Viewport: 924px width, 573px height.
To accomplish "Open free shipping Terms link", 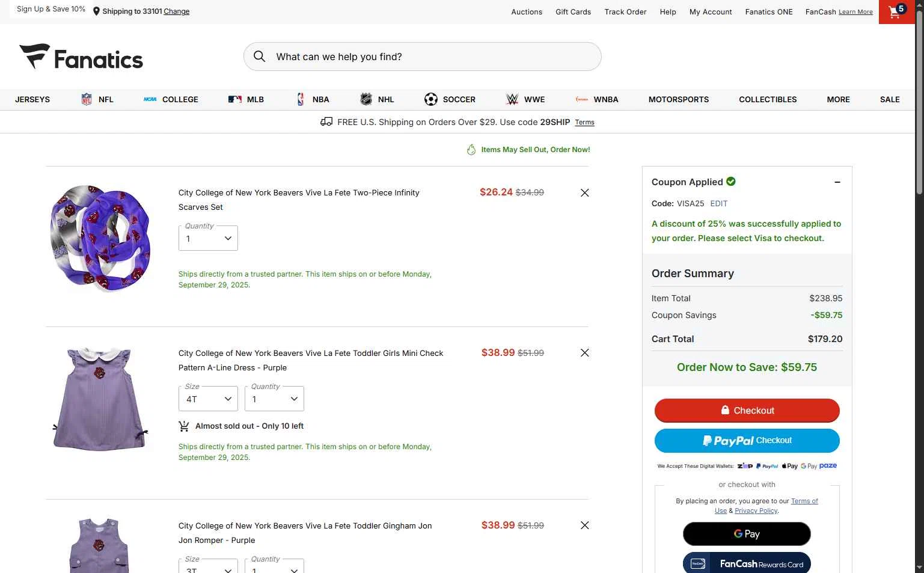I will click(x=584, y=122).
